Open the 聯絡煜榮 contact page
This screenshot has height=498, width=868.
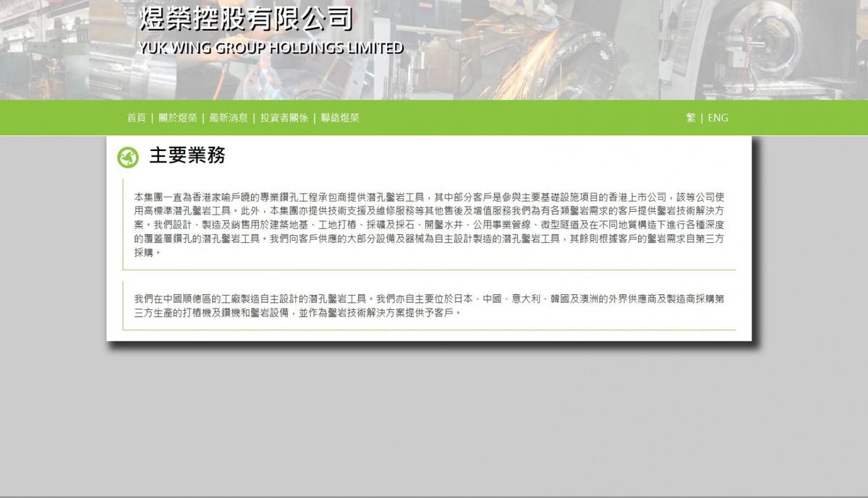click(x=340, y=118)
